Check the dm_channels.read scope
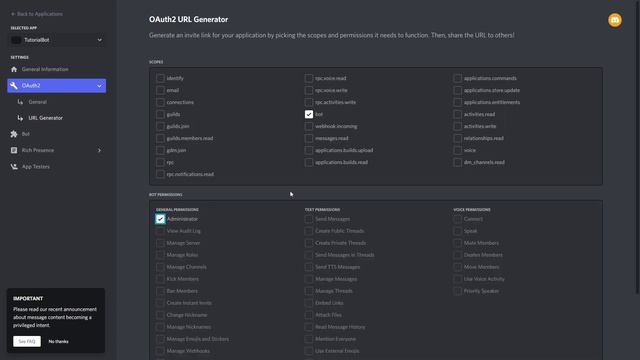 pos(458,162)
